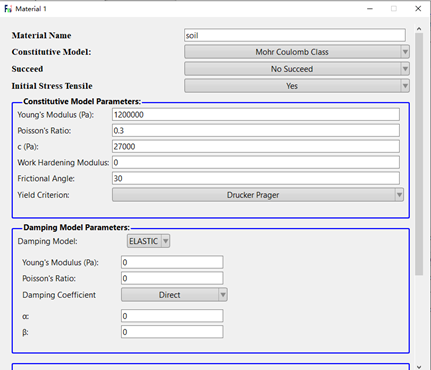Click the Work Hardening Modulus field
The image size is (431, 370).
[256, 163]
